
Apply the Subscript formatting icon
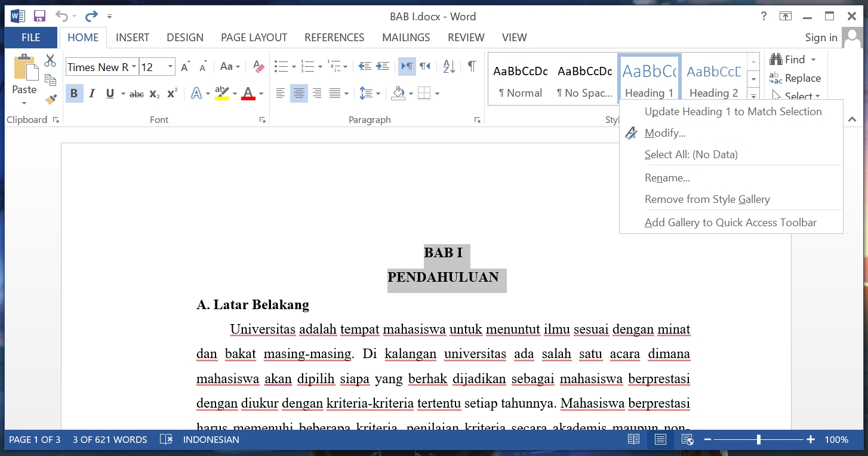click(154, 94)
